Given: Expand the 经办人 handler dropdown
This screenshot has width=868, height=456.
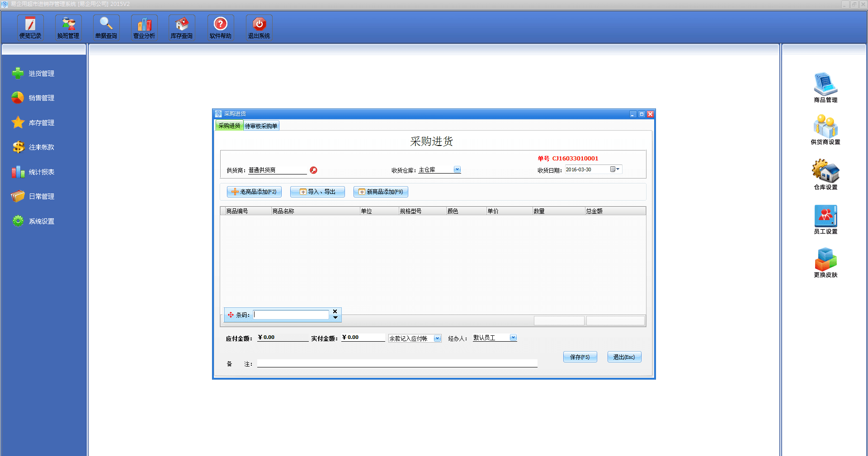Looking at the screenshot, I should click(513, 338).
